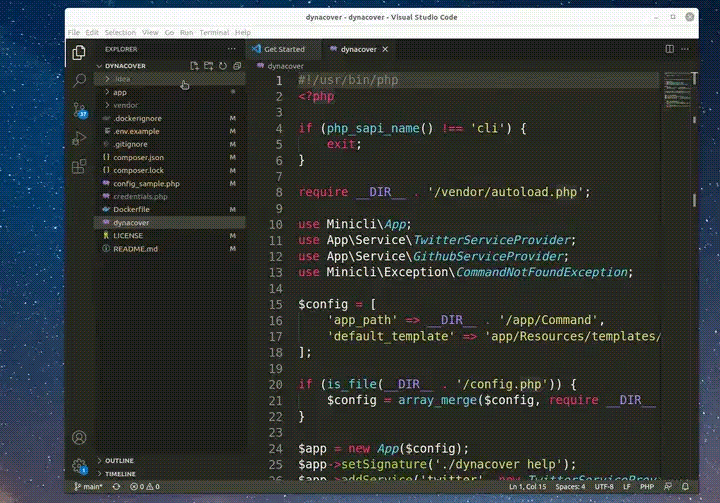This screenshot has width=720, height=503.
Task: Open the File menu
Action: coord(73,33)
